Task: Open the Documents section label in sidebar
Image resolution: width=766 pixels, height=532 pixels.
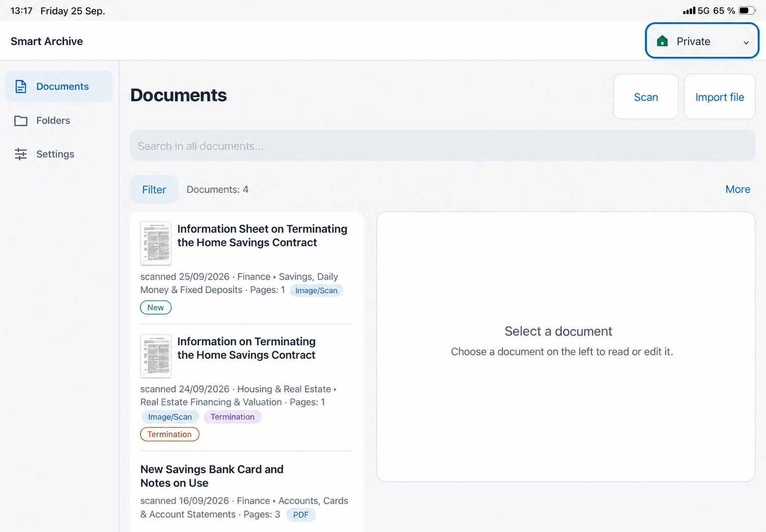Action: (63, 87)
